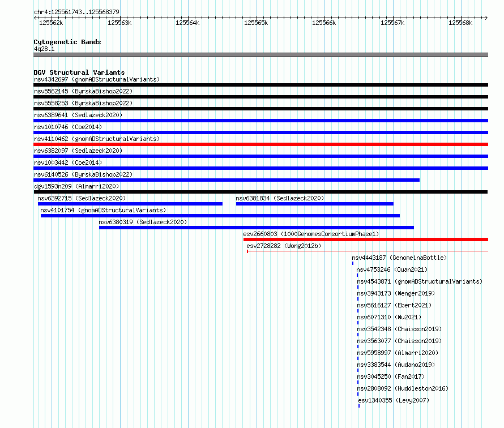Screen dimensions: 504x428
Task: Click the 125565k ruler tick label
Action: click(256, 23)
